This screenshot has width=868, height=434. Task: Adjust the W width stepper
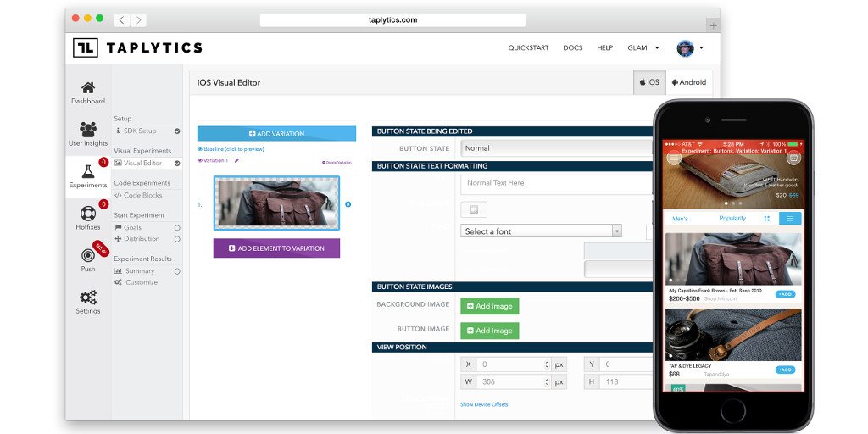tap(548, 382)
